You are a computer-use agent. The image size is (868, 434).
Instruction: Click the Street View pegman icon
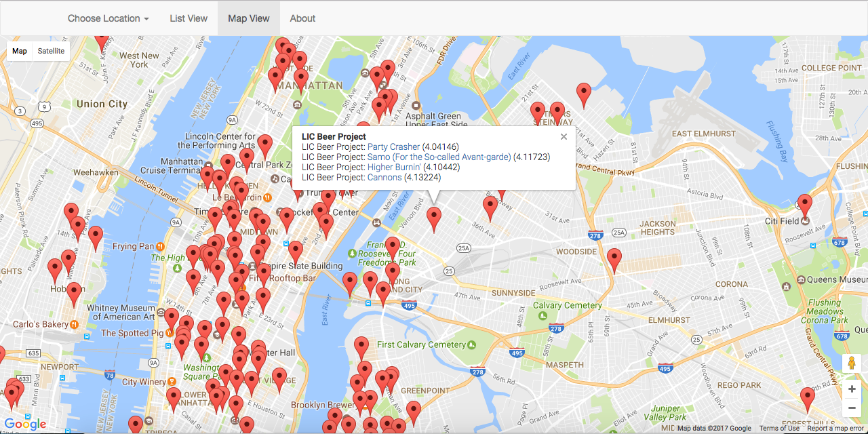click(852, 363)
